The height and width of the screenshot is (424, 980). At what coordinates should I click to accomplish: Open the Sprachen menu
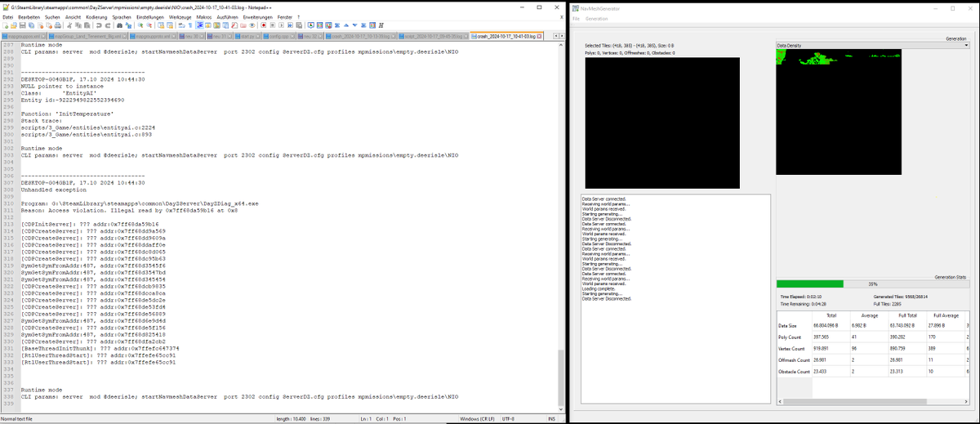click(122, 16)
